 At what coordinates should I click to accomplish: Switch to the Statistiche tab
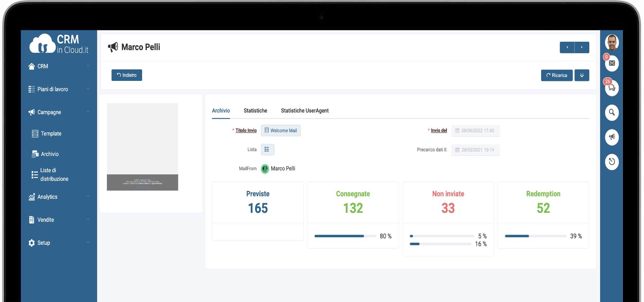click(x=255, y=111)
